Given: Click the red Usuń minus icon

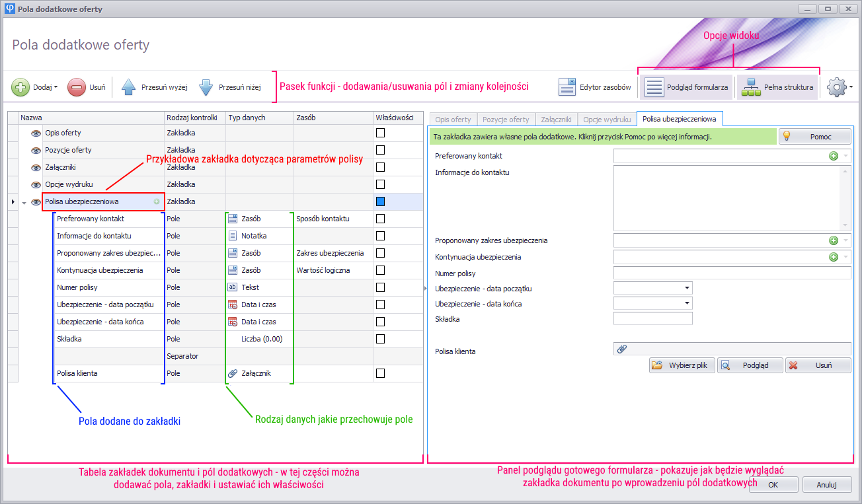Looking at the screenshot, I should [77, 87].
